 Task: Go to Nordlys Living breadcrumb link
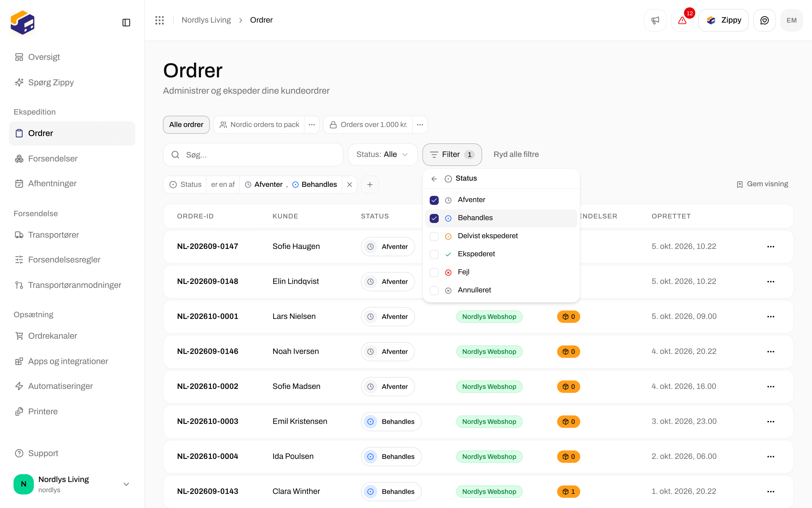206,20
